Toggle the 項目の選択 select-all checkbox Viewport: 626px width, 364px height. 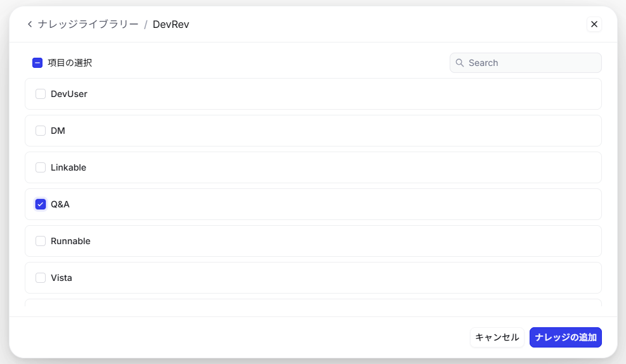tap(37, 63)
